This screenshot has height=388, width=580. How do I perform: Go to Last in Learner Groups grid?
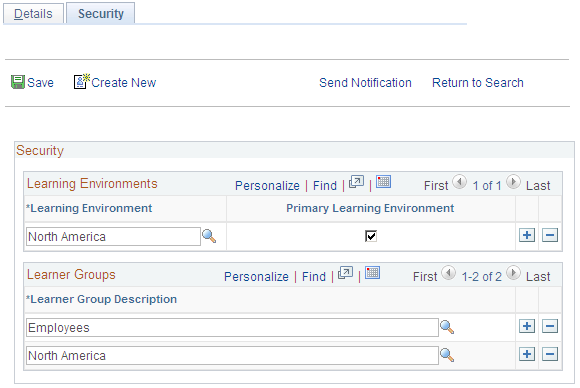(x=538, y=276)
